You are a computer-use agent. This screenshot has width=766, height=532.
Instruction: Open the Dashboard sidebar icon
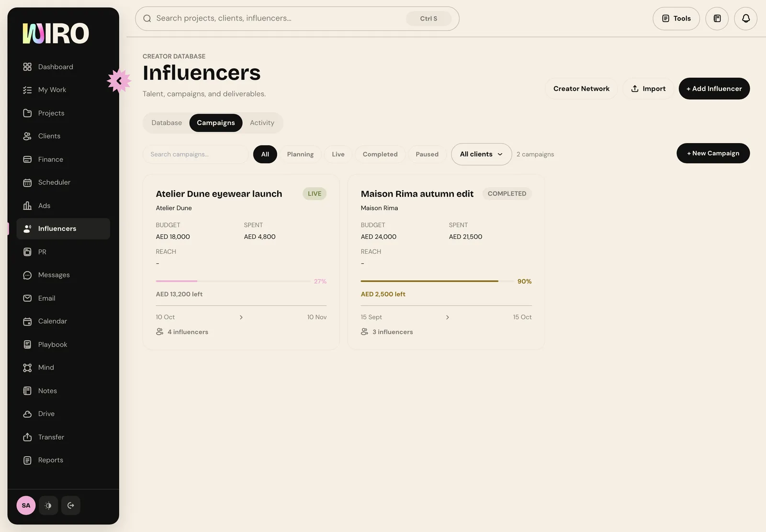[x=27, y=67]
